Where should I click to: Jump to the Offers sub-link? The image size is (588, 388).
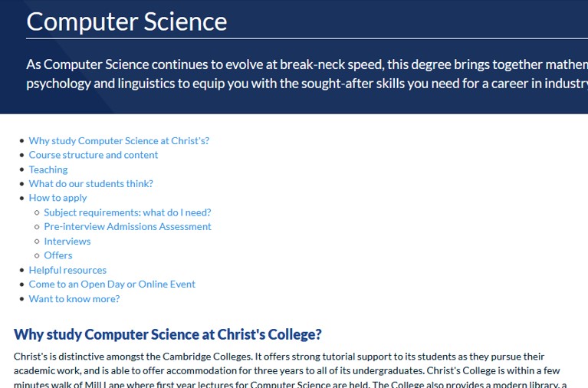coord(58,255)
